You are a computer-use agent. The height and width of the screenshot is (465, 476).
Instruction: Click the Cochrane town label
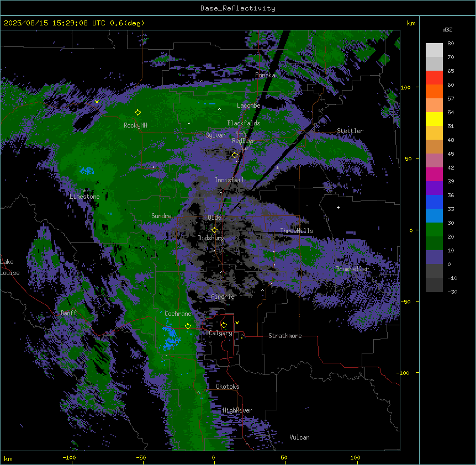[x=178, y=314]
